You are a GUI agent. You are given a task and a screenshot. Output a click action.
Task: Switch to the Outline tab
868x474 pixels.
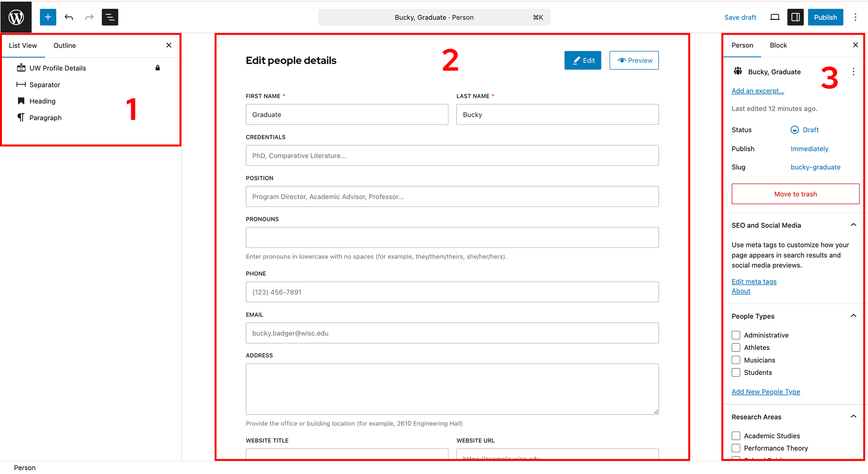pos(65,45)
